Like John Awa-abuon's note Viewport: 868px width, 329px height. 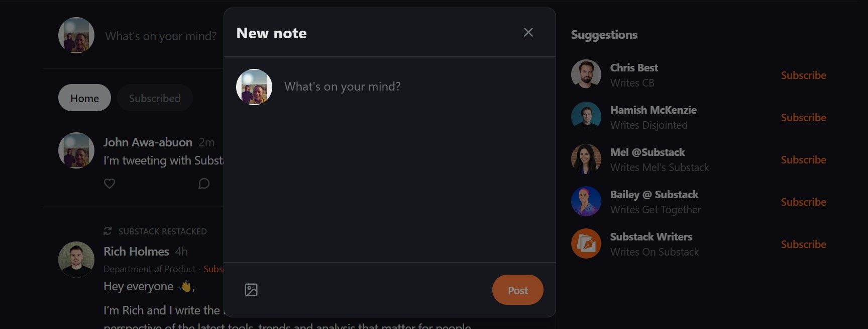pyautogui.click(x=110, y=184)
